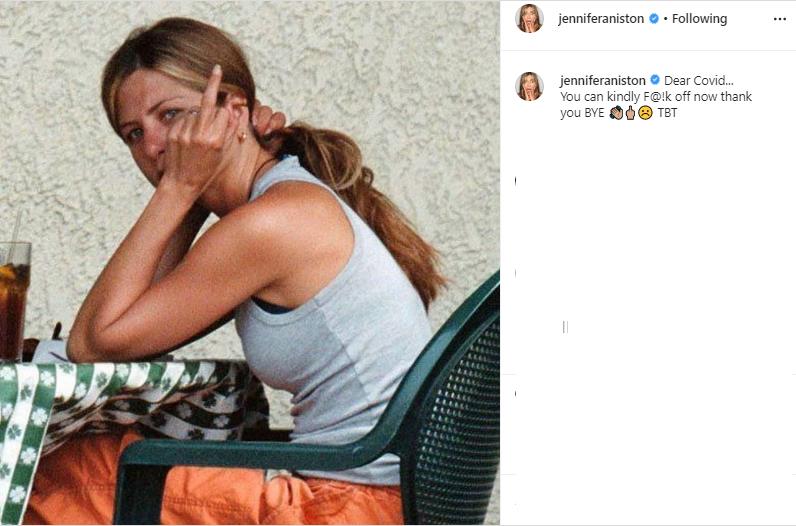Click the verified badge in the post header
Image resolution: width=796 pixels, height=526 pixels.
[654, 19]
